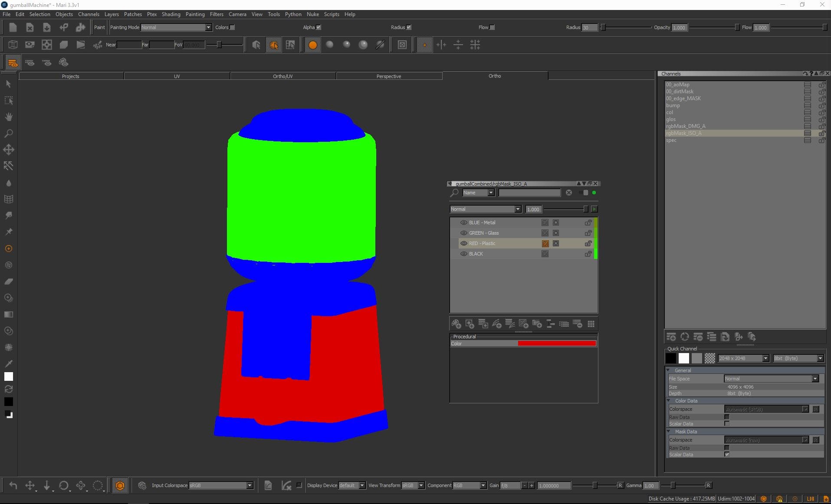
Task: Toggle the Colors checkbox
Action: (232, 27)
